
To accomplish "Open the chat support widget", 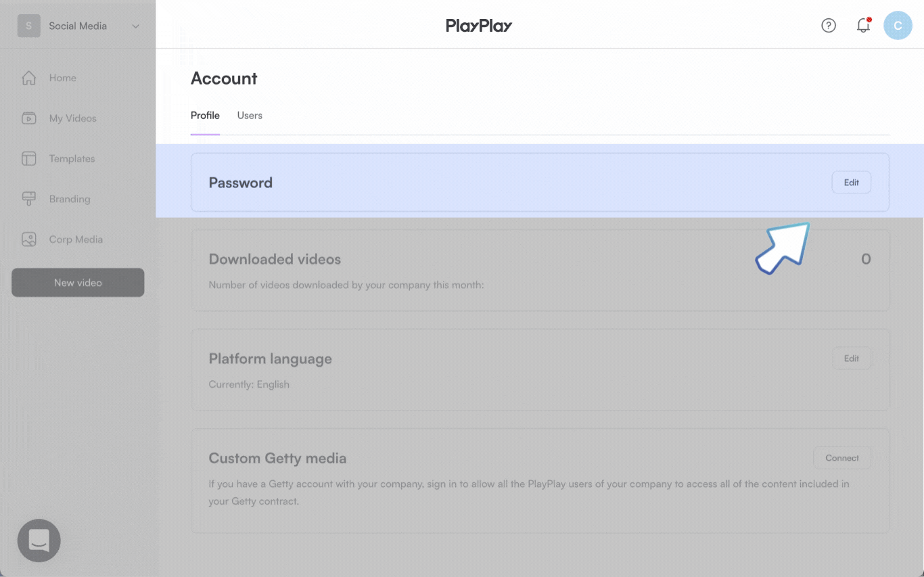I will click(39, 540).
